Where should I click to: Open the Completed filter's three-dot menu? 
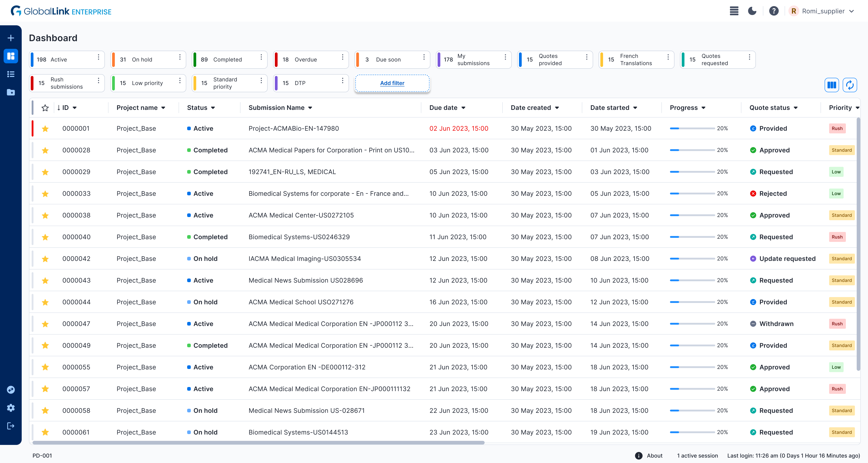pyautogui.click(x=261, y=57)
